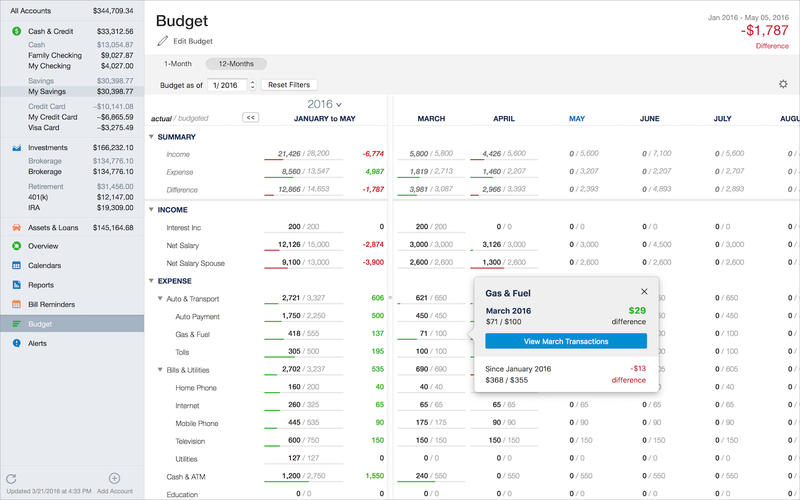Open the Alerts section
The width and height of the screenshot is (800, 500).
(17, 343)
